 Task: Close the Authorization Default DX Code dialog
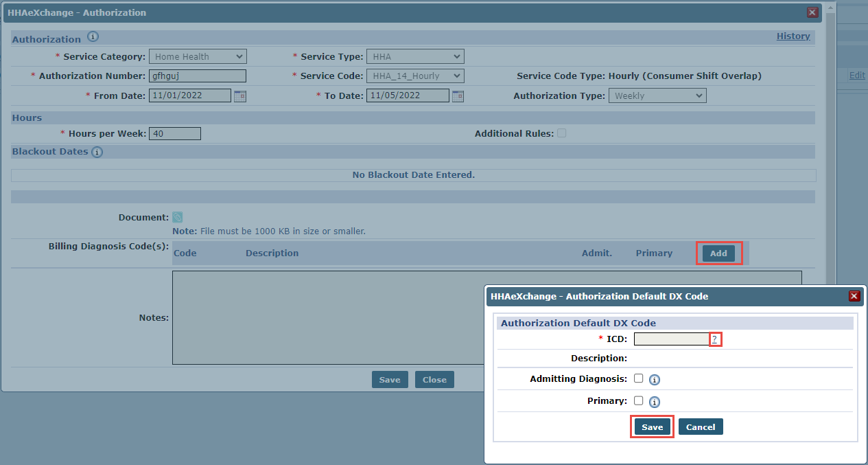[854, 296]
